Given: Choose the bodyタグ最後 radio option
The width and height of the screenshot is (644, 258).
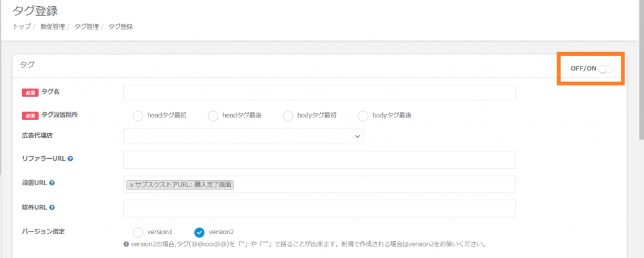Looking at the screenshot, I should coord(363,116).
